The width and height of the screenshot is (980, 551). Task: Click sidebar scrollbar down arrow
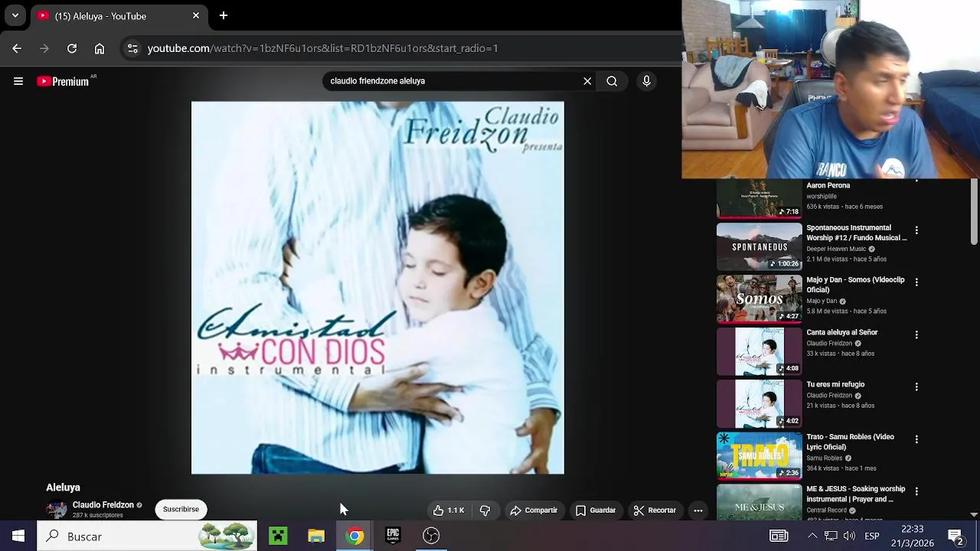[x=974, y=515]
